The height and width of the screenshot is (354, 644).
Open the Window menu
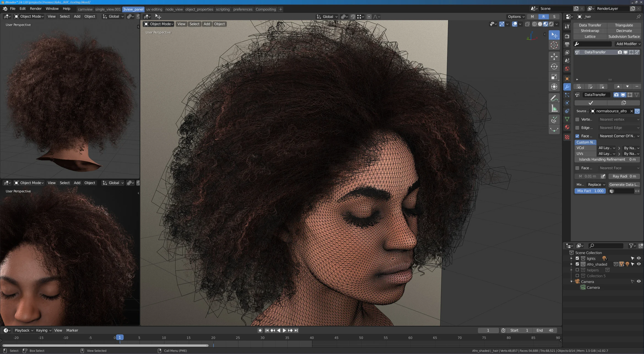pos(52,9)
